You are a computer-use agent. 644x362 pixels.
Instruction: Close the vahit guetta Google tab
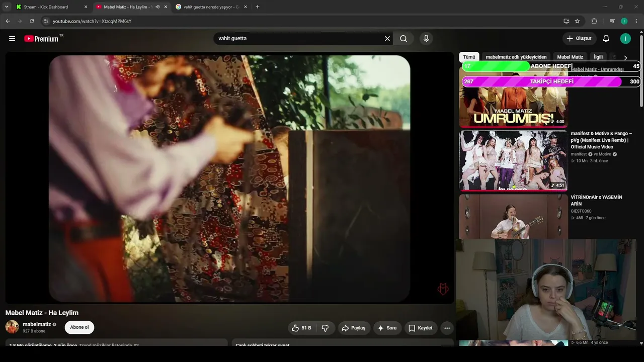tap(246, 7)
